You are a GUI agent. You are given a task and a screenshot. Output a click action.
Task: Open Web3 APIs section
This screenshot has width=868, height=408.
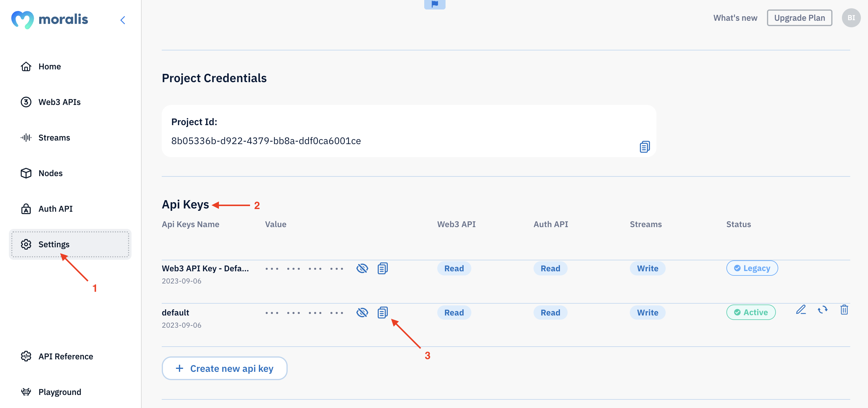(70, 102)
